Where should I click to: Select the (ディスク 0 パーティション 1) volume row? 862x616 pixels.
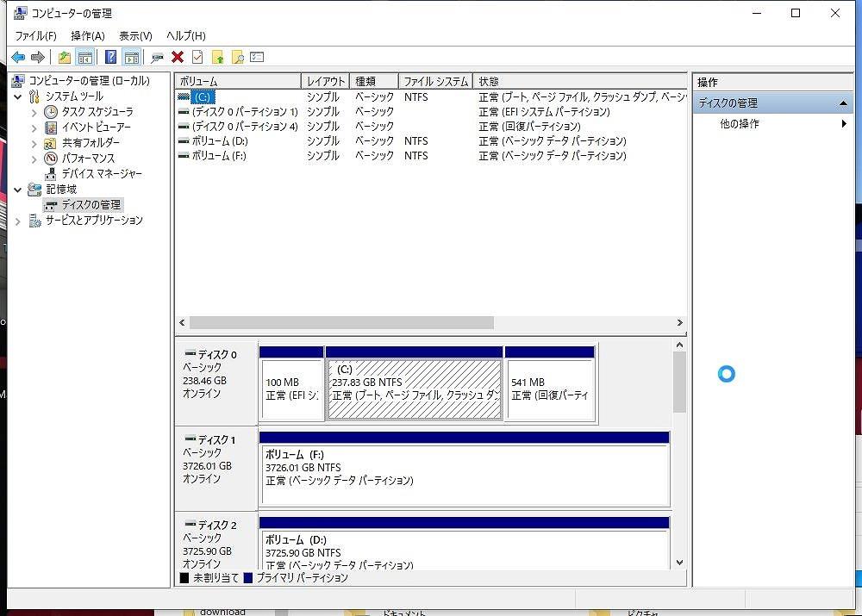click(x=432, y=112)
